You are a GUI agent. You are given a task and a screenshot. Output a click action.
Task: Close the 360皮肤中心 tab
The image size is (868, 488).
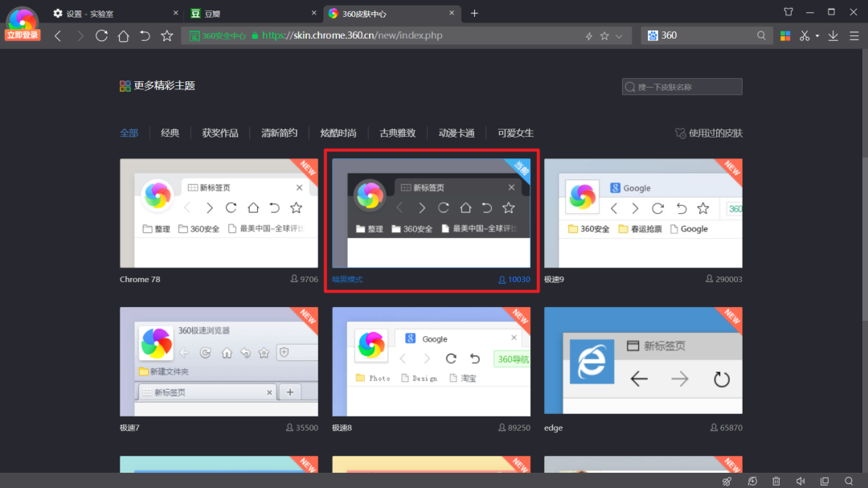pos(451,13)
